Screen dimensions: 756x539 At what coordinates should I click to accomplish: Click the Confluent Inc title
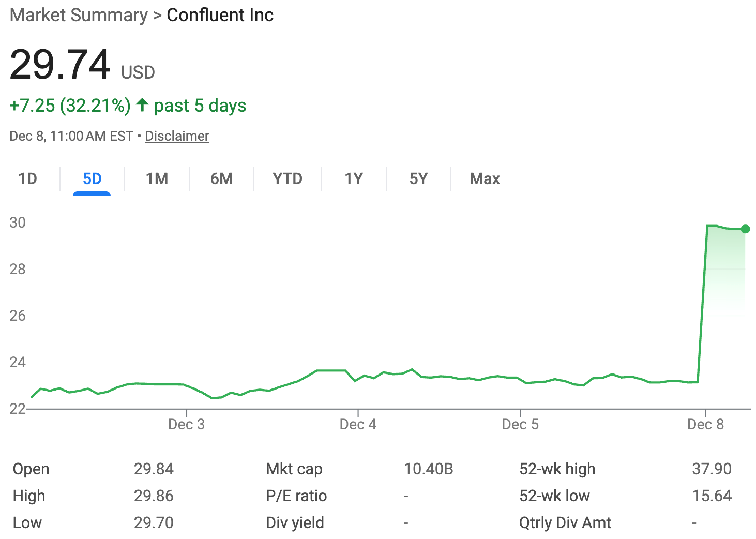tap(220, 15)
